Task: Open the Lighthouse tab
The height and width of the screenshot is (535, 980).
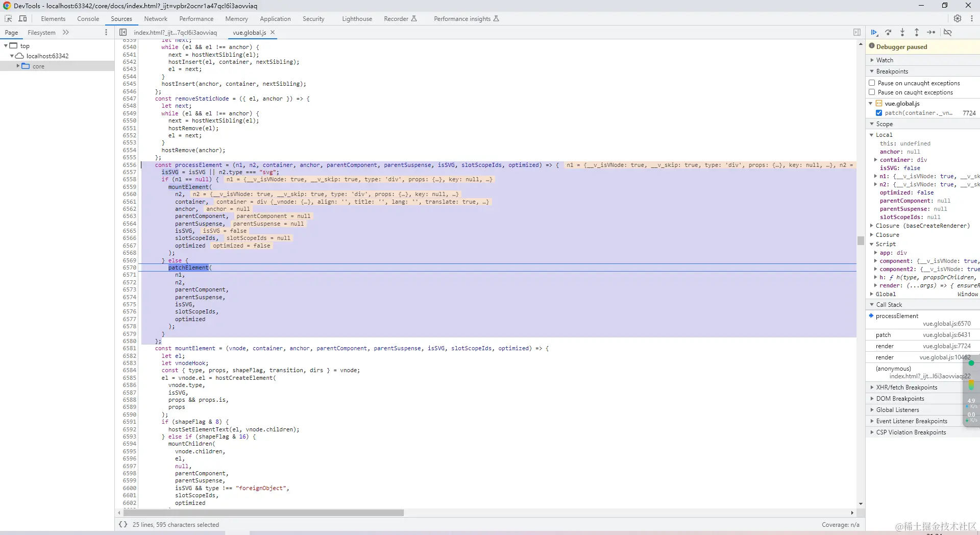Action: (357, 19)
